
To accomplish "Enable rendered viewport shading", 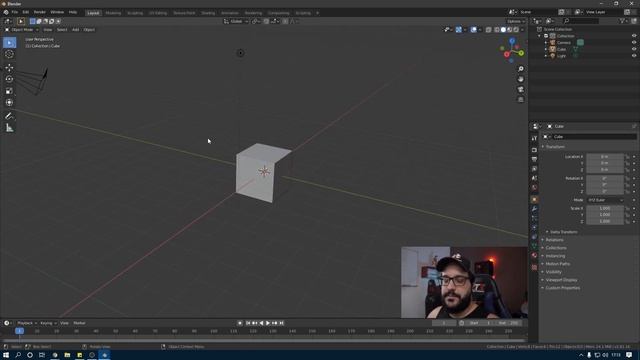I will coord(516,29).
